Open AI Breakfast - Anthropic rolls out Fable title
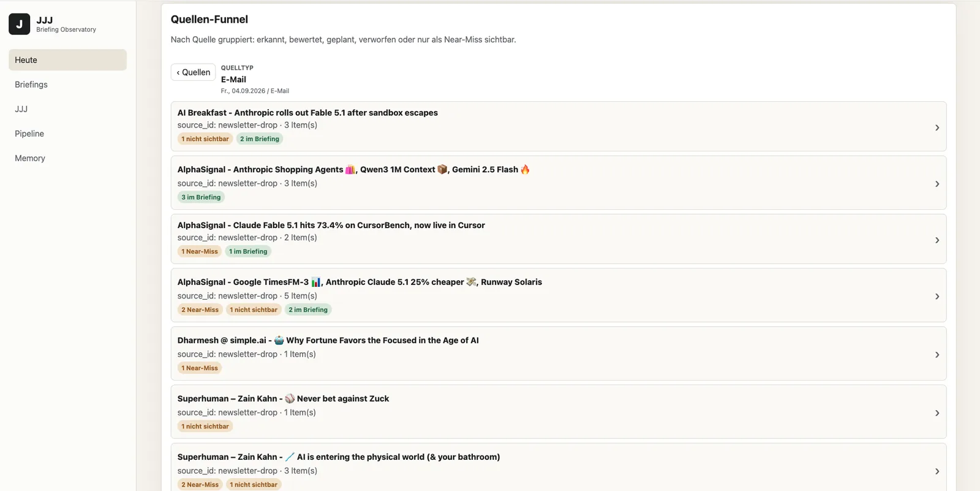980x491 pixels. 307,113
